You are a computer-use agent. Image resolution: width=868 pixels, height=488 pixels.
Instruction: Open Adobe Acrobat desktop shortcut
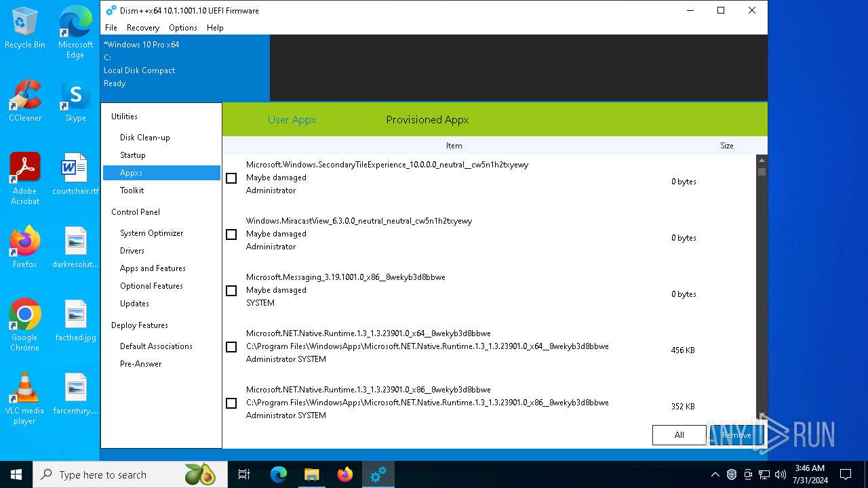(x=25, y=179)
